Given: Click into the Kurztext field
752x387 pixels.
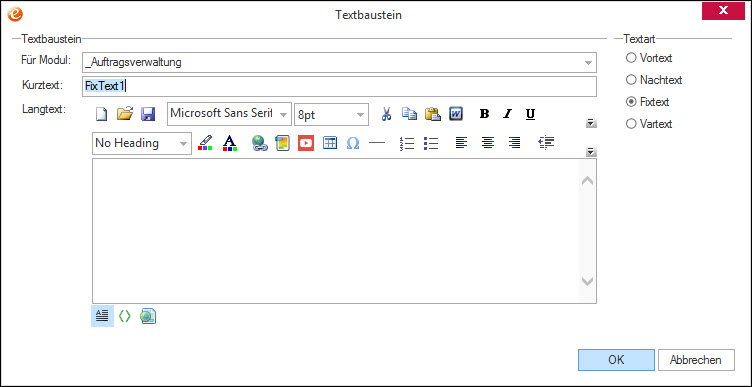Looking at the screenshot, I should pyautogui.click(x=340, y=86).
